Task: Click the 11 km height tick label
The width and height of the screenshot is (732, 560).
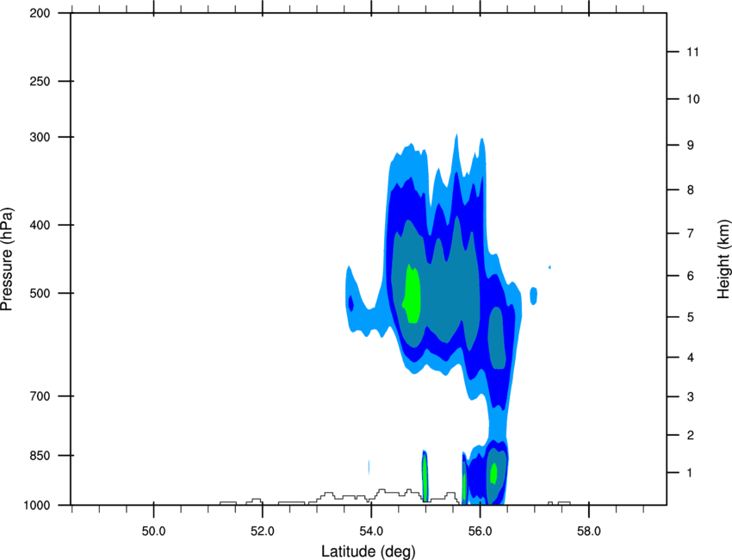Action: [x=692, y=52]
